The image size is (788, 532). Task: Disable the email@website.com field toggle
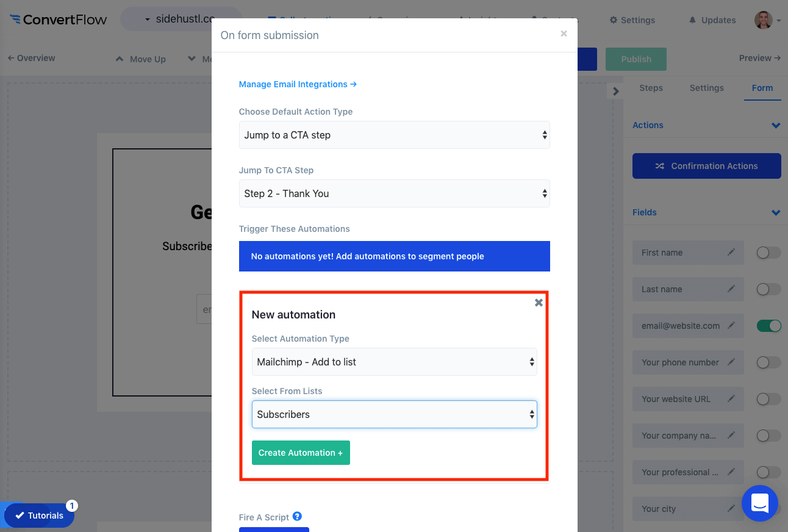click(768, 326)
